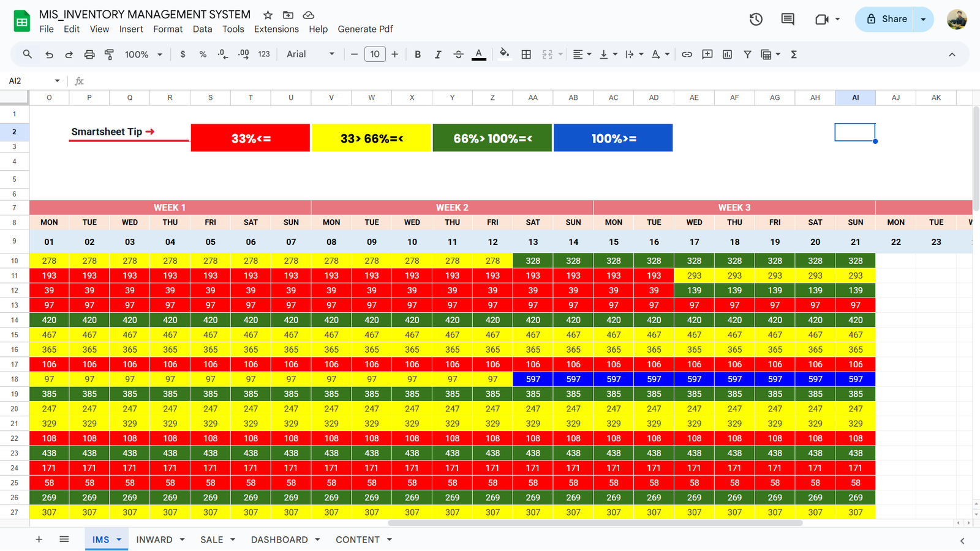980x551 pixels.
Task: Click the insert link icon
Action: click(x=687, y=54)
